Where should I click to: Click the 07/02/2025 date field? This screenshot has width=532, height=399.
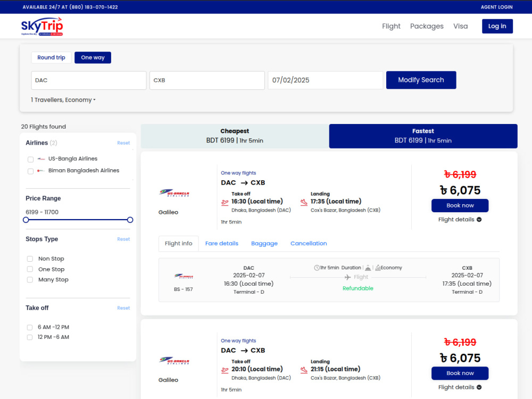[326, 80]
